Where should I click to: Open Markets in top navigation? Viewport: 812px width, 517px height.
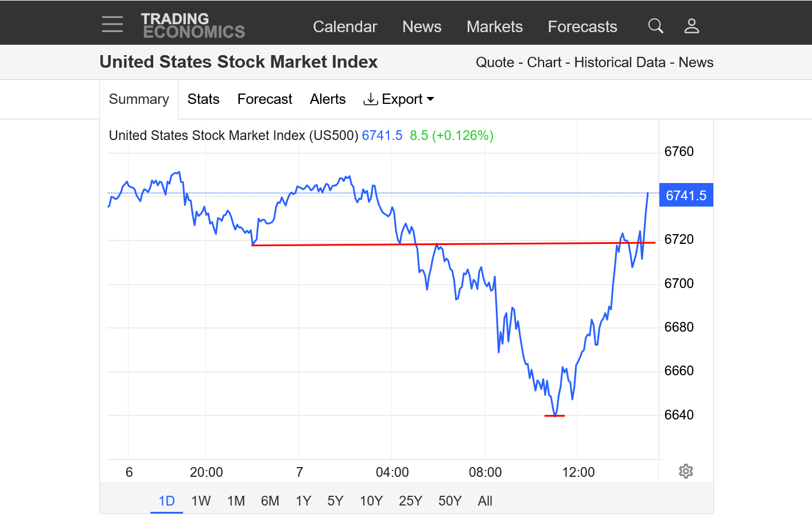click(494, 26)
